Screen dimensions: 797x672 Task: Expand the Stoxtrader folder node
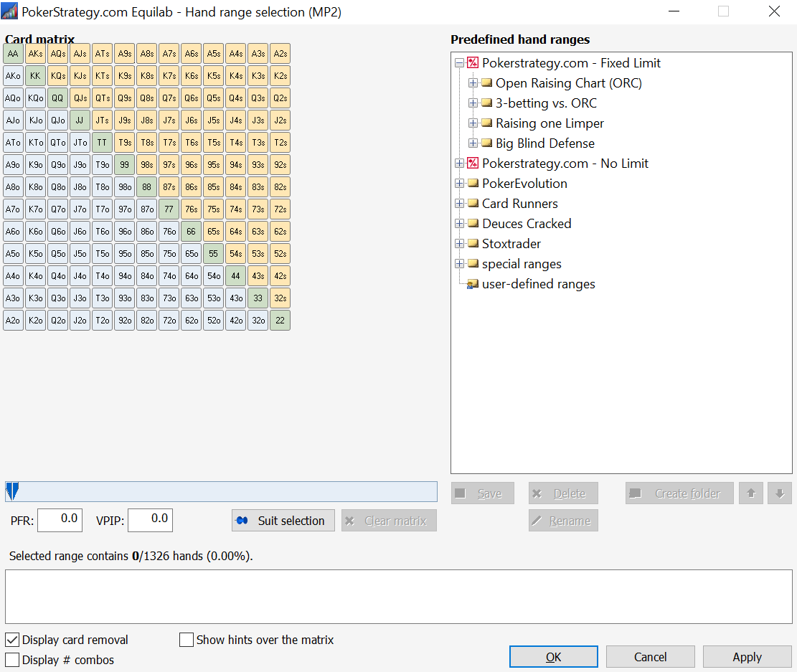(x=460, y=244)
